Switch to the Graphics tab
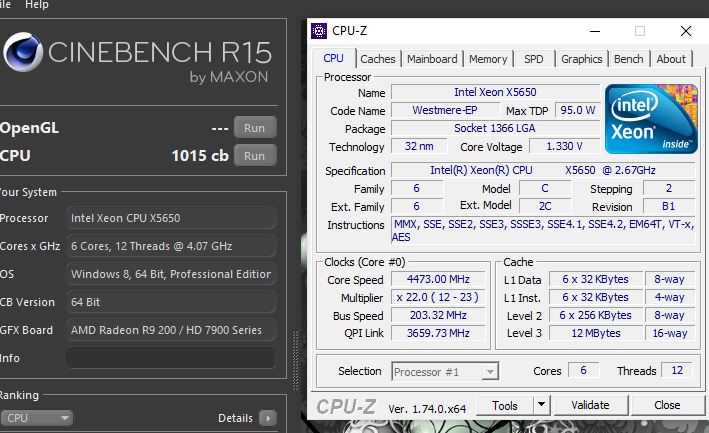The image size is (709, 433). (x=581, y=59)
